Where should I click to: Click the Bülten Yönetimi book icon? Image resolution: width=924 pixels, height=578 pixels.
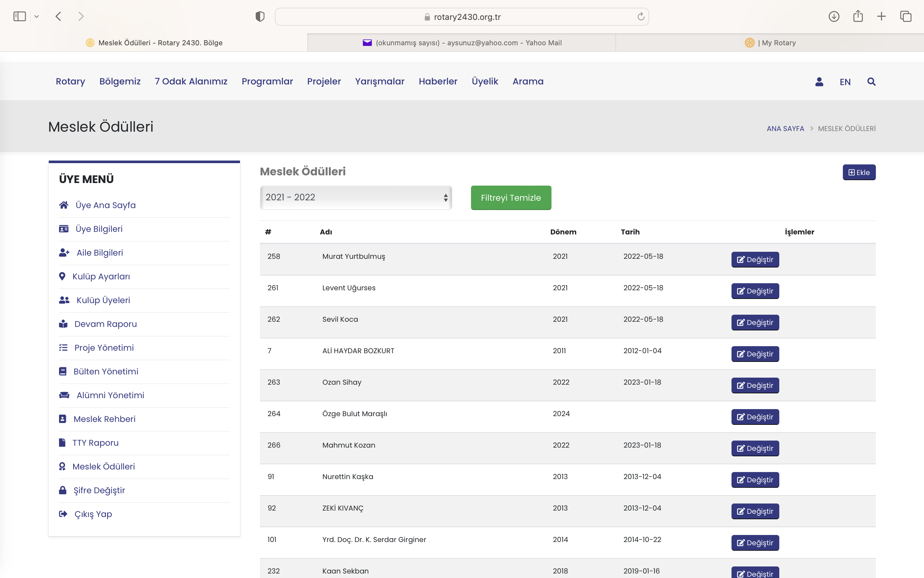point(63,372)
